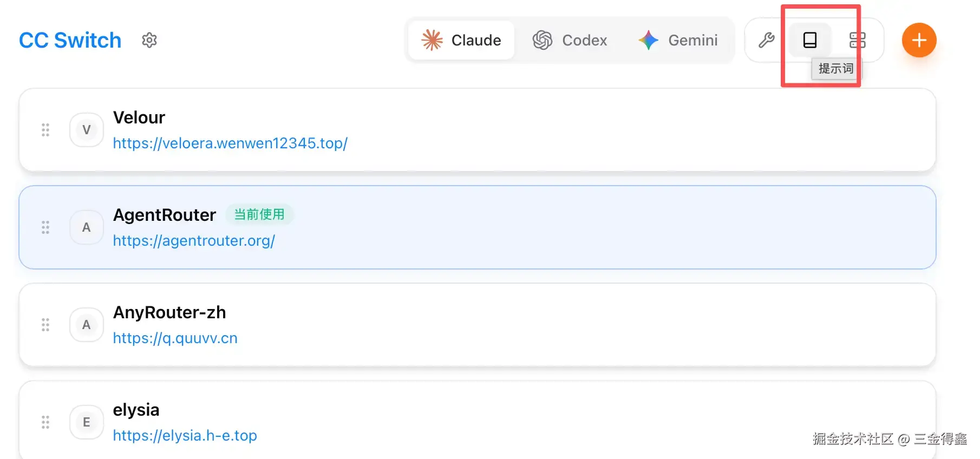Click the AgentRouter drag handle
980x459 pixels.
[x=45, y=227]
